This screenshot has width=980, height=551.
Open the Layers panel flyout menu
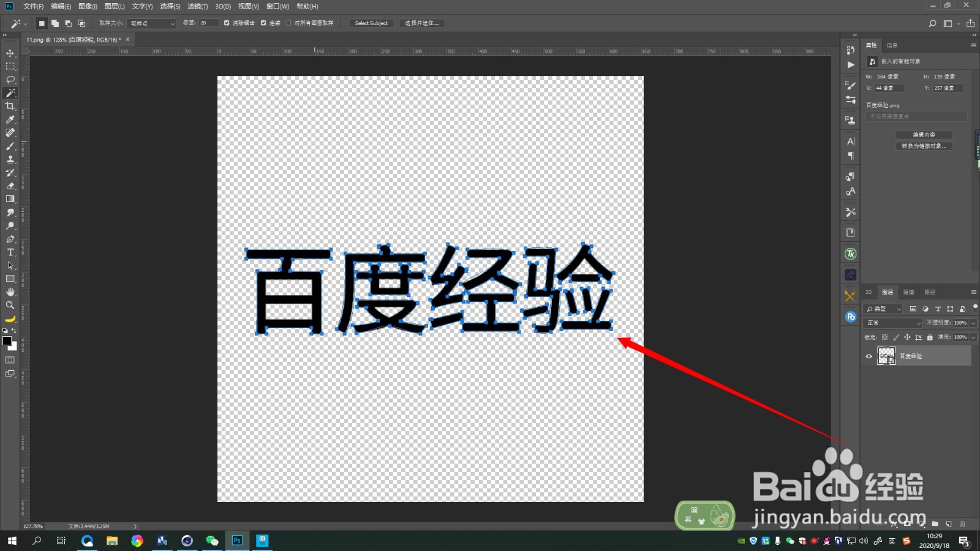[973, 292]
